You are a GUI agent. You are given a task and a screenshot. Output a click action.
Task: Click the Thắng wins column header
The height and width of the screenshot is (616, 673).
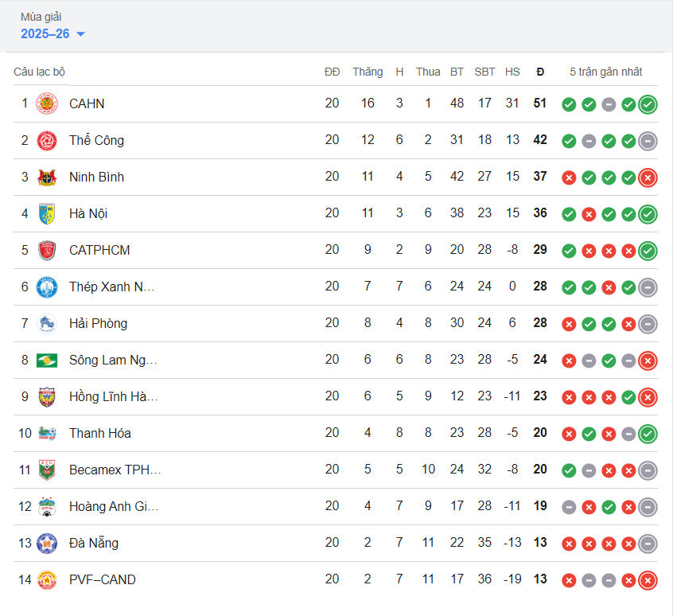(x=368, y=72)
